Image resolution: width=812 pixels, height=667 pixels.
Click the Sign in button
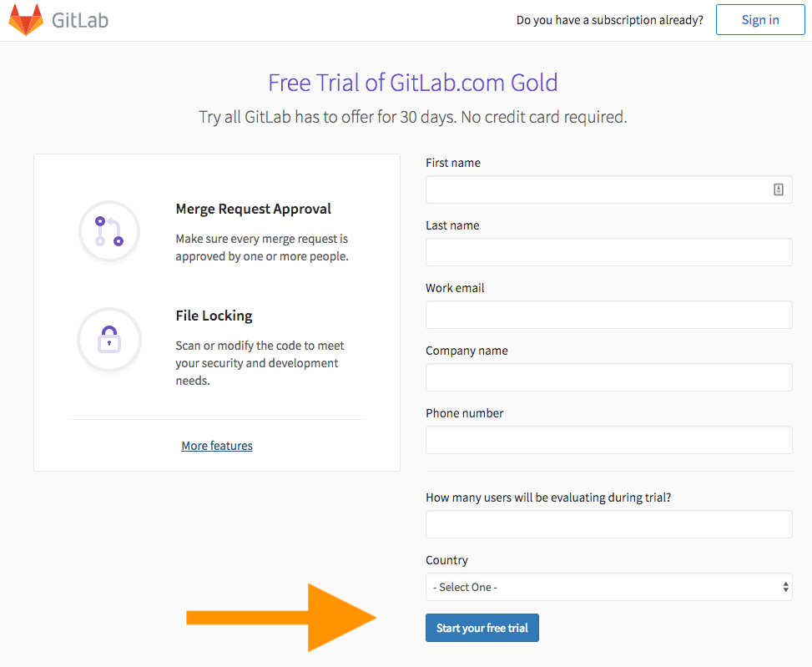pyautogui.click(x=759, y=19)
